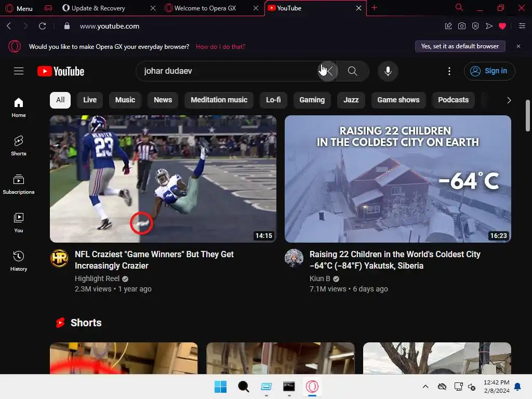The height and width of the screenshot is (399, 532).
Task: Click Raising 22 Children video title
Action: tap(395, 260)
